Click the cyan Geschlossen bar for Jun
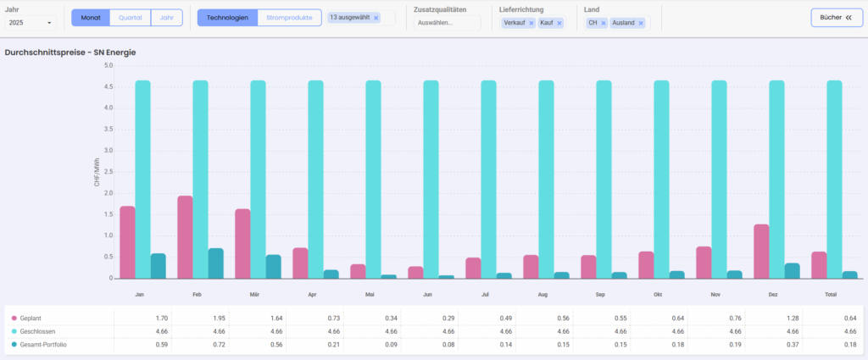This screenshot has width=868, height=360. click(x=431, y=180)
